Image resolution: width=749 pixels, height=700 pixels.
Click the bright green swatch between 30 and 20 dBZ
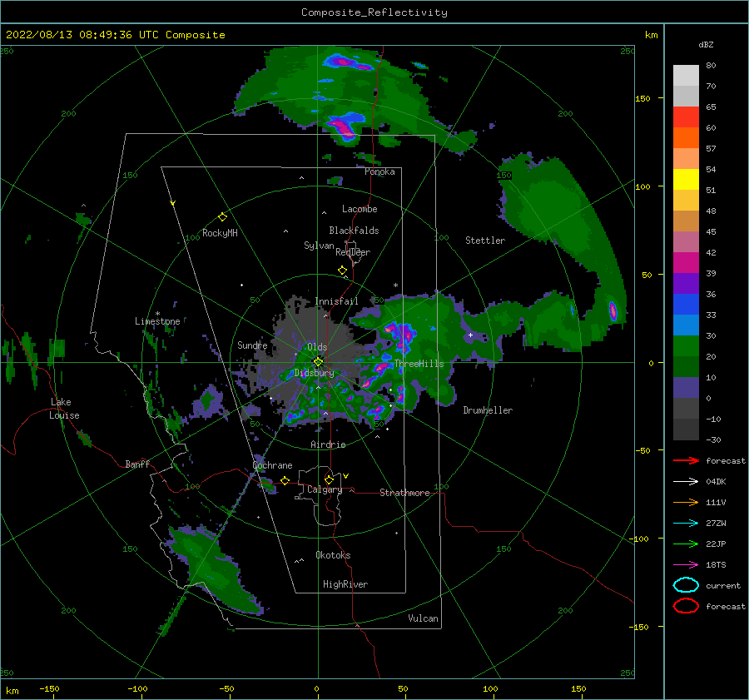[x=686, y=346]
